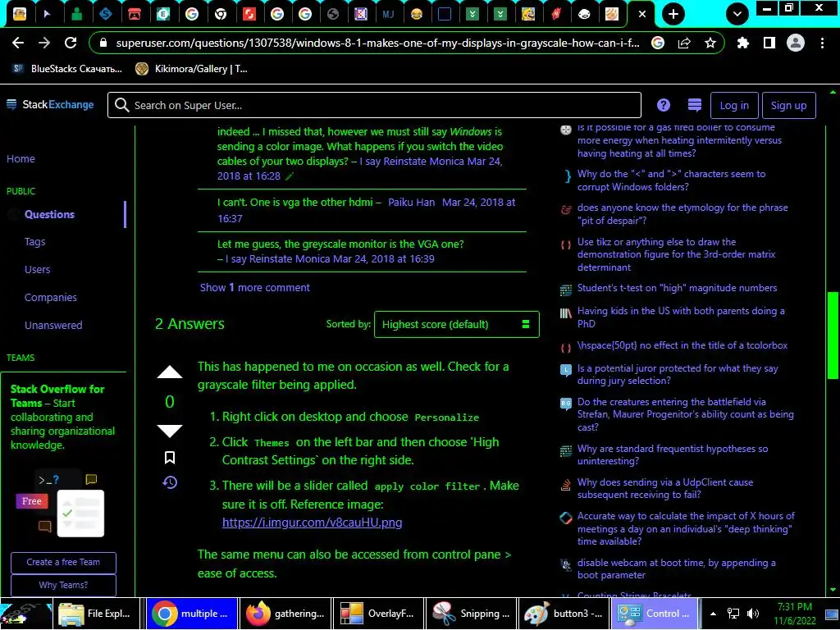This screenshot has width=840, height=630.
Task: Open the 'pit of despair' etymology question
Action: (x=682, y=214)
